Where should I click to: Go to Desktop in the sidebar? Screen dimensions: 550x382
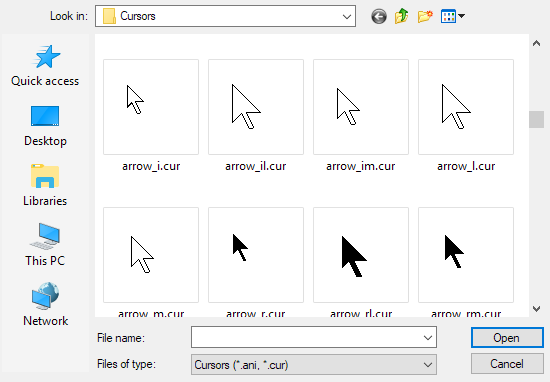coord(45,126)
